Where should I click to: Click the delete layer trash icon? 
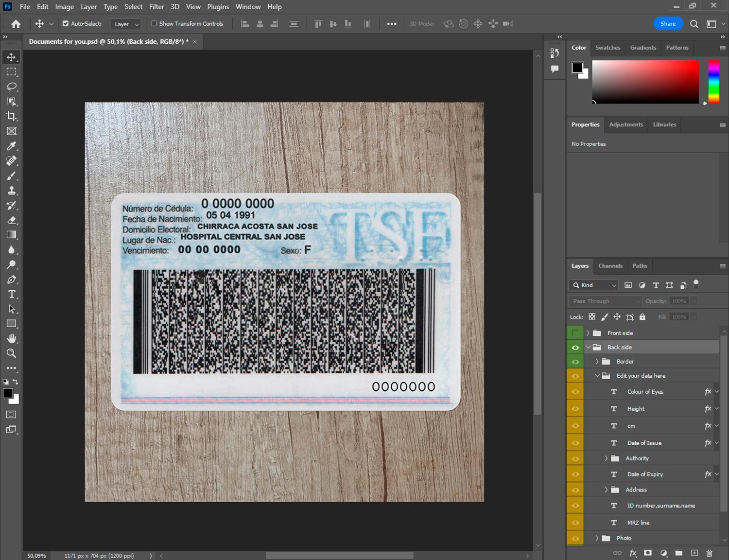(x=709, y=553)
